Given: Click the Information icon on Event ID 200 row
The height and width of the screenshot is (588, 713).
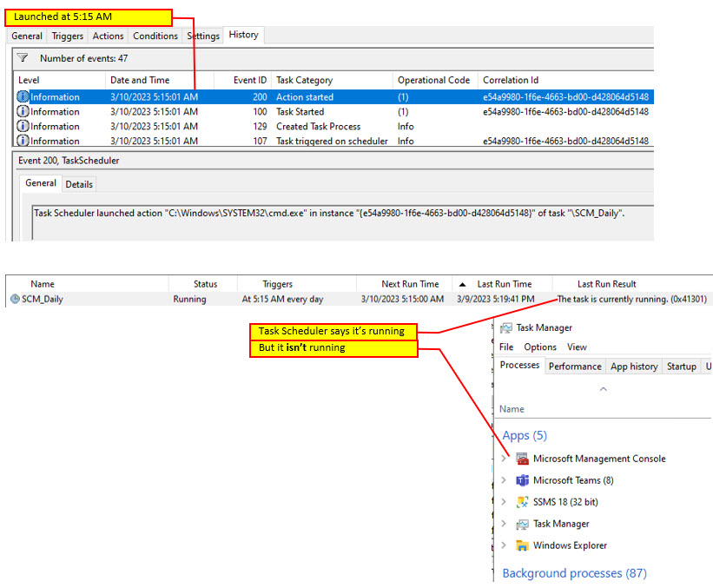Looking at the screenshot, I should pyautogui.click(x=21, y=96).
